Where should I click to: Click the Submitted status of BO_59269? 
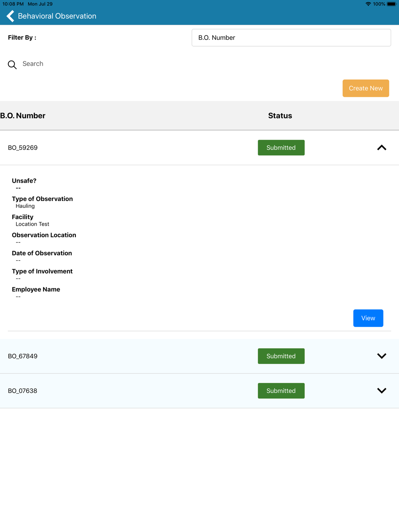pyautogui.click(x=281, y=148)
